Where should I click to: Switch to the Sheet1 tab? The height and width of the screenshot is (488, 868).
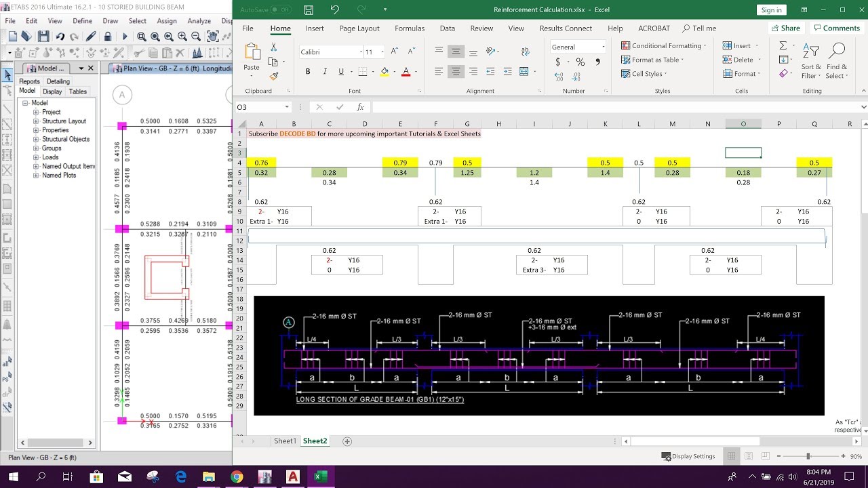pyautogui.click(x=285, y=441)
